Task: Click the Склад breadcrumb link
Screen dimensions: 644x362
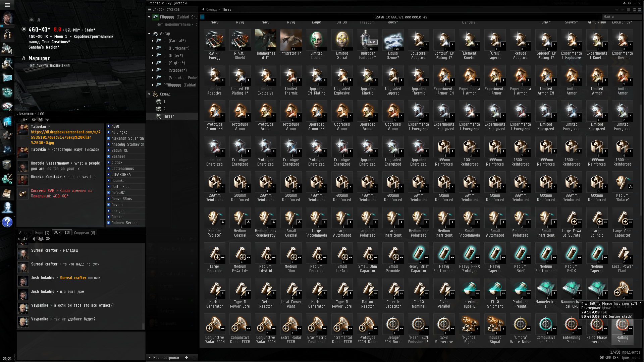Action: [x=211, y=9]
